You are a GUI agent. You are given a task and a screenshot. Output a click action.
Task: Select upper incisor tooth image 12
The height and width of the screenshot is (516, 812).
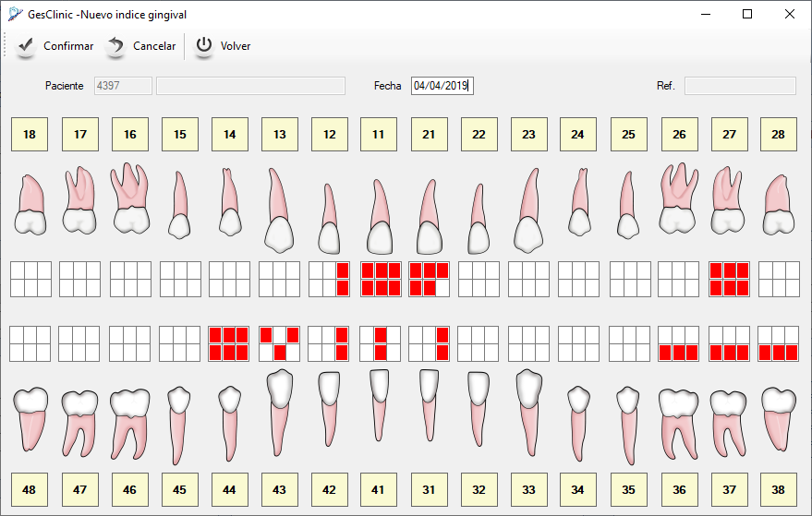pyautogui.click(x=329, y=219)
